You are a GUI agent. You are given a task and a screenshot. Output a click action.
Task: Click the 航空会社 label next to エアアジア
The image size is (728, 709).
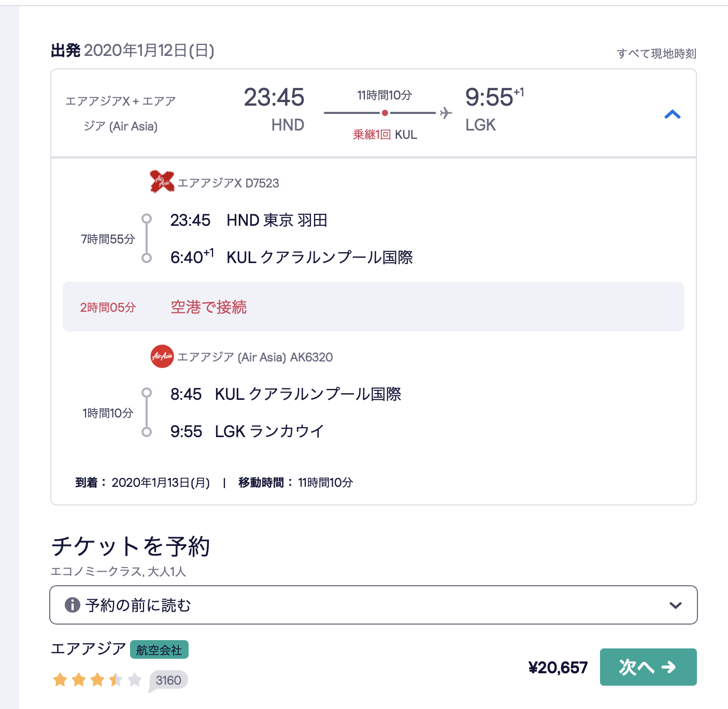(x=159, y=649)
